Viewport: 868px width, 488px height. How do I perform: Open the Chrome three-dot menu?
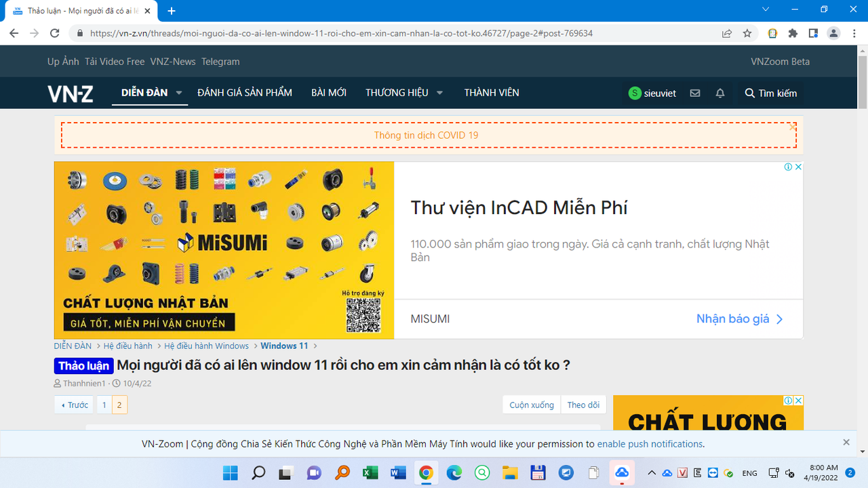(x=853, y=33)
